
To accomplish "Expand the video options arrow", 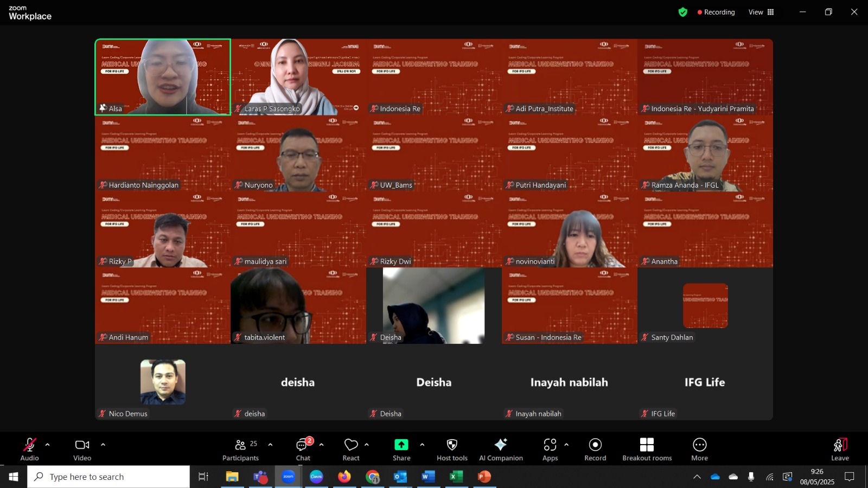I will click(103, 445).
